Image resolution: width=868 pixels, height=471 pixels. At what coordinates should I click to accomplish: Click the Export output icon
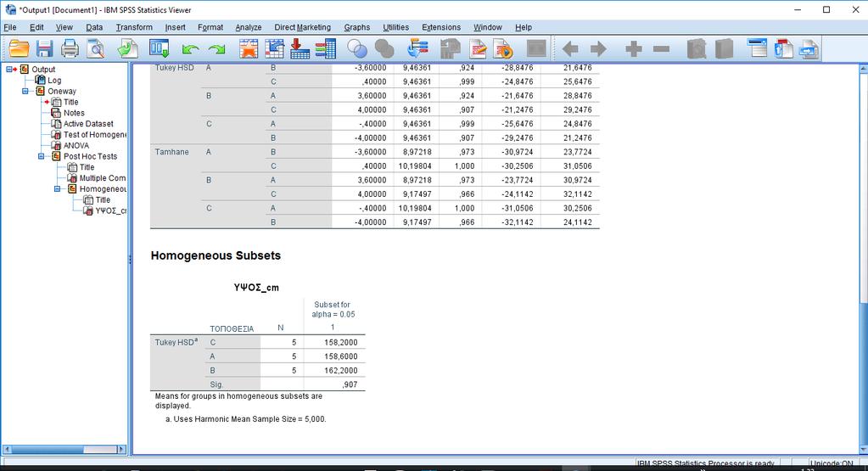click(x=128, y=48)
